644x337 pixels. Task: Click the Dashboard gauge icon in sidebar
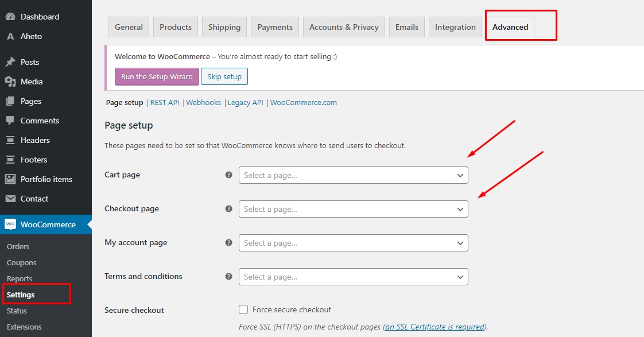[x=10, y=17]
